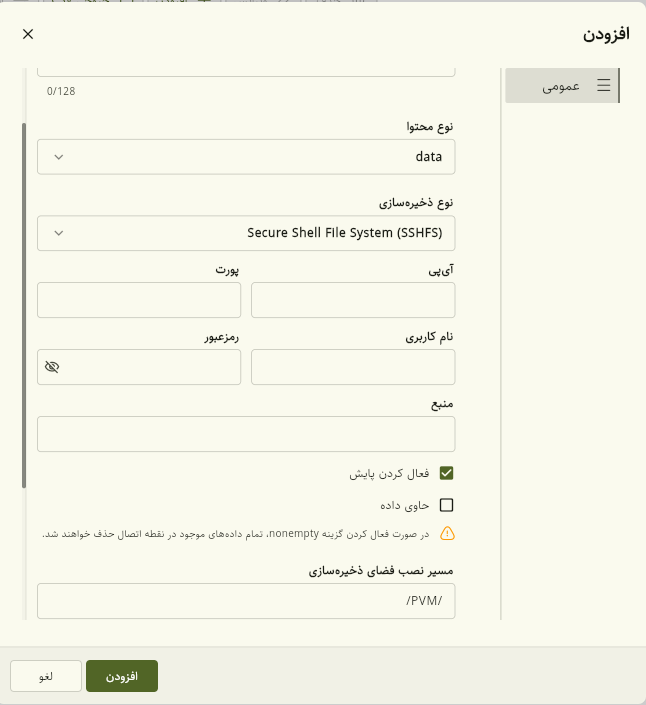This screenshot has height=705, width=646.
Task: Open the نوع محتوا data dropdown
Action: (246, 157)
